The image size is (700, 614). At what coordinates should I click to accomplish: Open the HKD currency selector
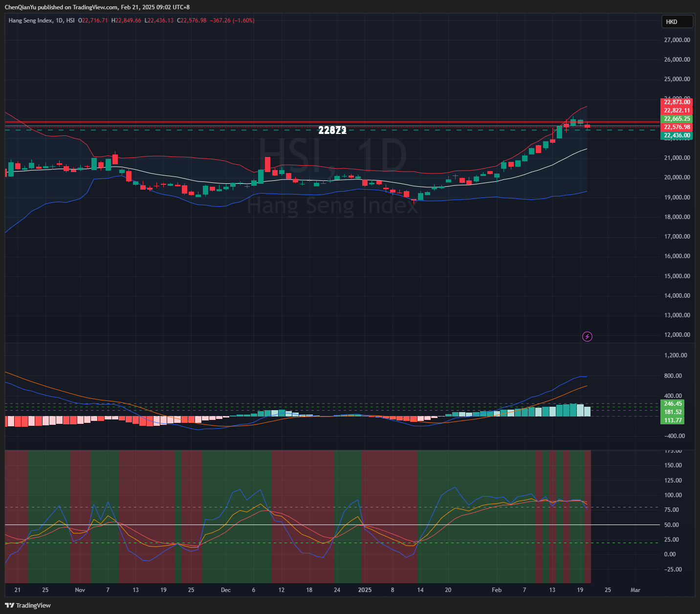[x=677, y=22]
